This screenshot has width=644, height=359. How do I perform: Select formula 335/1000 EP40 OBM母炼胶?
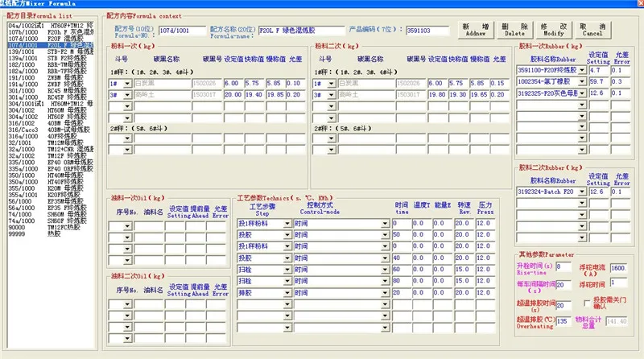(x=51, y=163)
